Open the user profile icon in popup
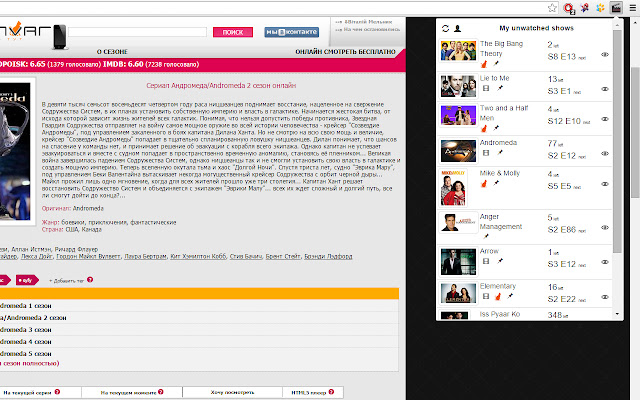This screenshot has height=400, width=640. (x=458, y=28)
